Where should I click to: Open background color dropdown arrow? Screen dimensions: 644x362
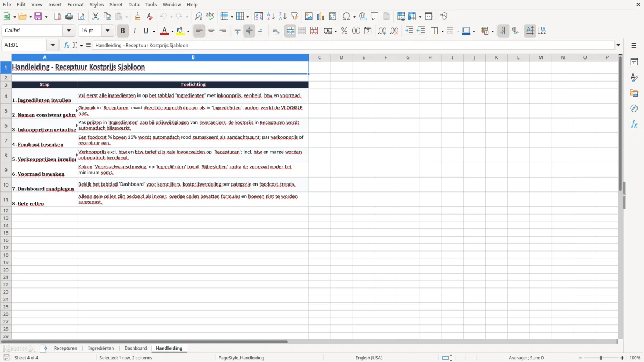click(x=188, y=31)
